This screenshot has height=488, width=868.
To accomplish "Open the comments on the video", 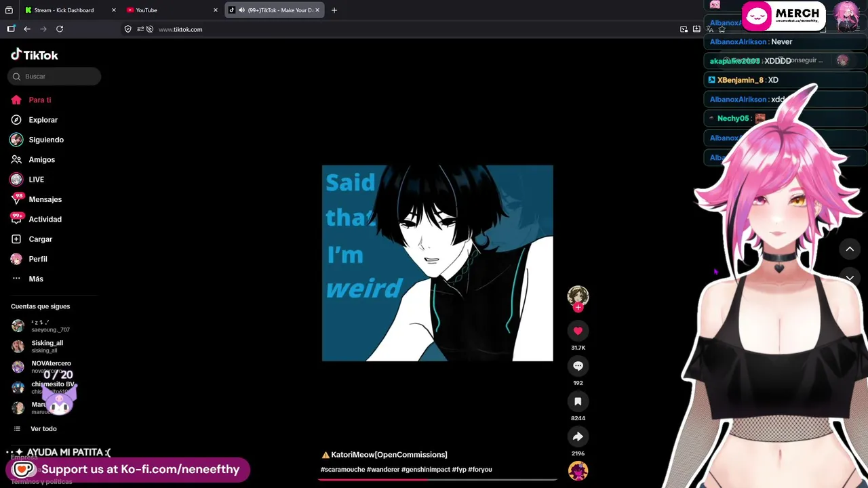I will pos(578,366).
